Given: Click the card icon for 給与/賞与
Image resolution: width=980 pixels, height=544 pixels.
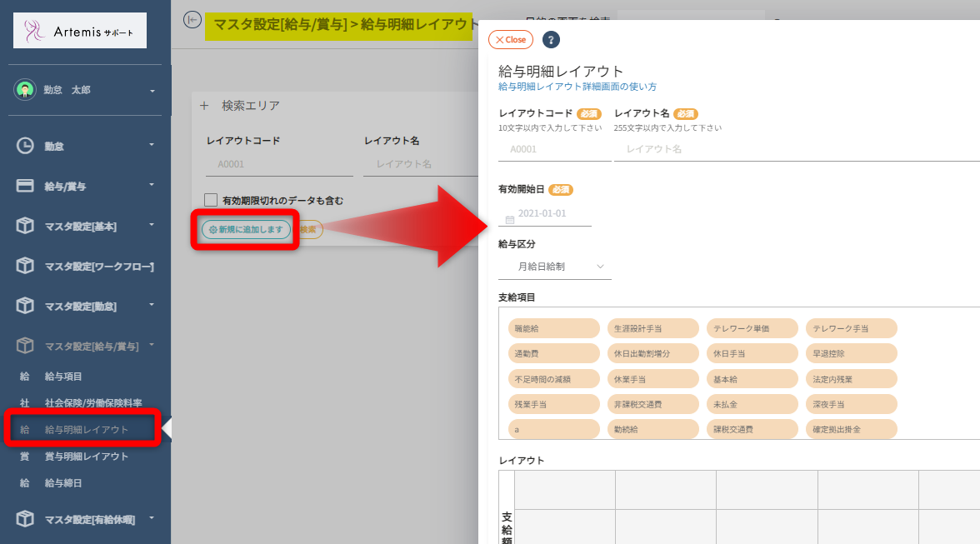Looking at the screenshot, I should pos(25,186).
